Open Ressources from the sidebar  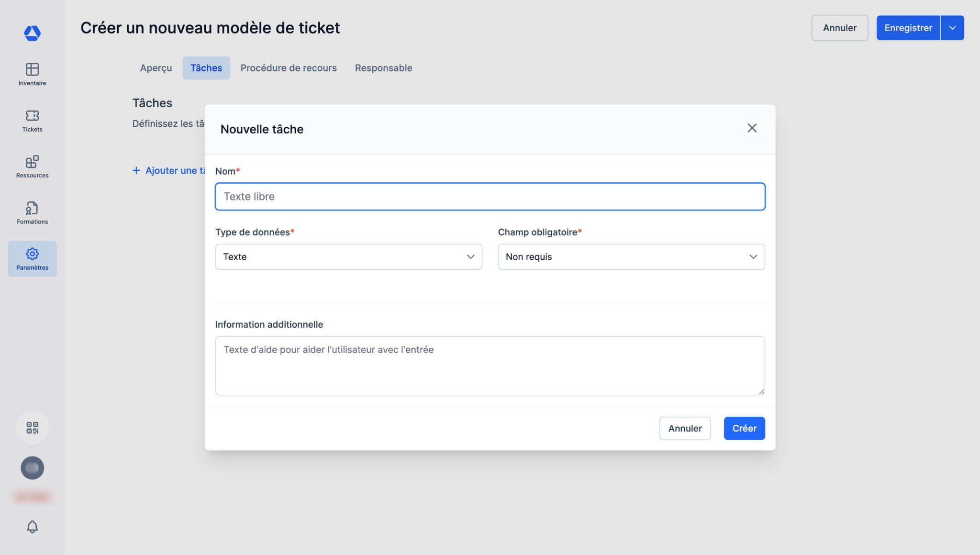tap(32, 166)
